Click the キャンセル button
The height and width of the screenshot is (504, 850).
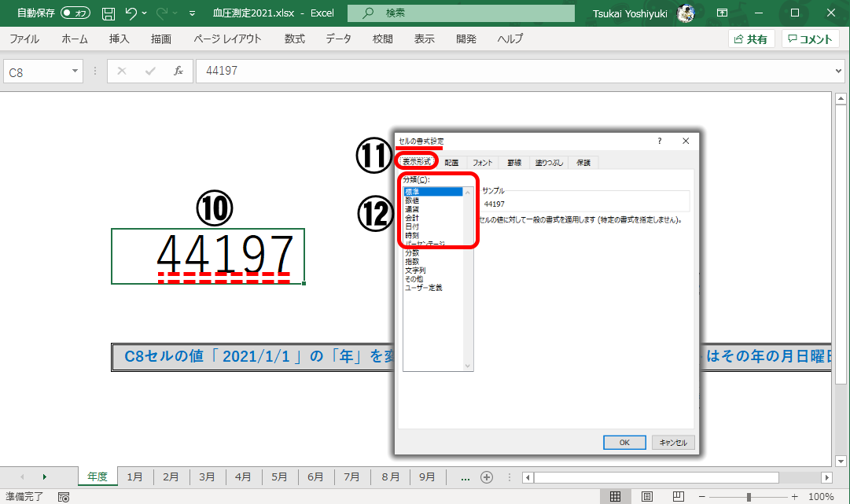coord(673,442)
